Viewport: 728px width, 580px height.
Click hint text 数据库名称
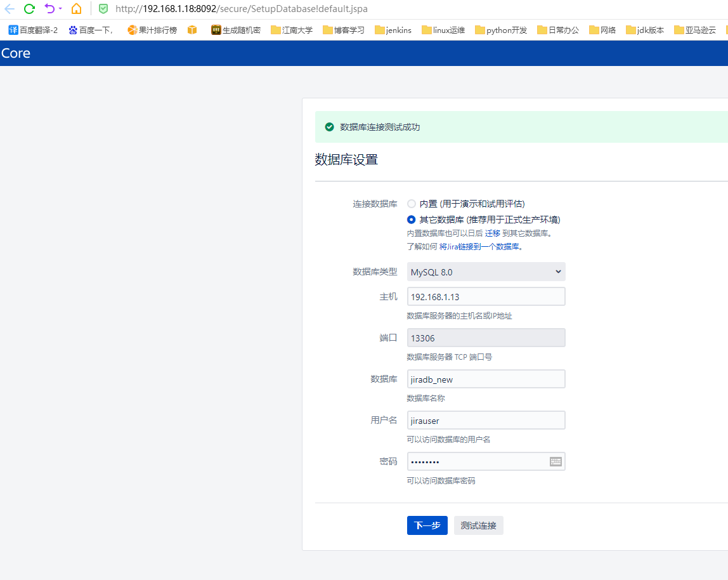[426, 399]
